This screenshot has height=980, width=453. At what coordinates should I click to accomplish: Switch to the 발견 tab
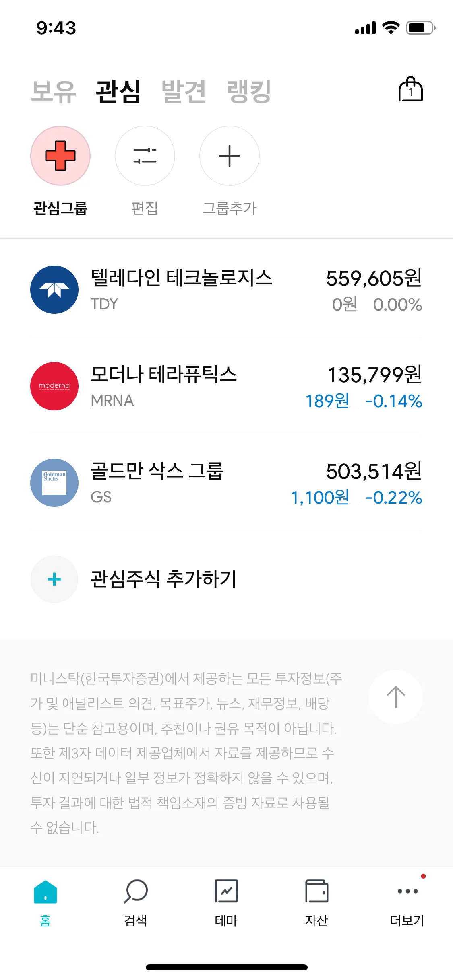pos(184,92)
